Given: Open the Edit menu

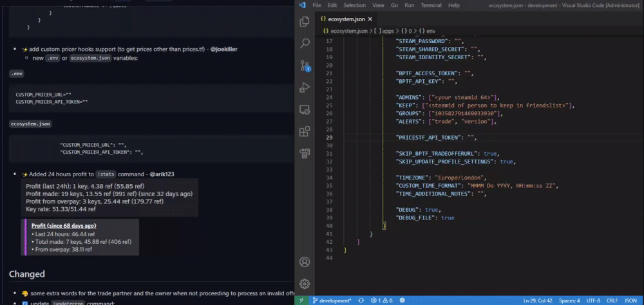Looking at the screenshot, I should [332, 5].
